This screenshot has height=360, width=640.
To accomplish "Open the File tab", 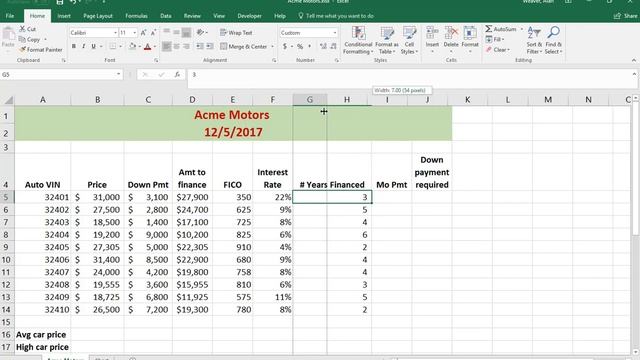I will (x=10, y=16).
